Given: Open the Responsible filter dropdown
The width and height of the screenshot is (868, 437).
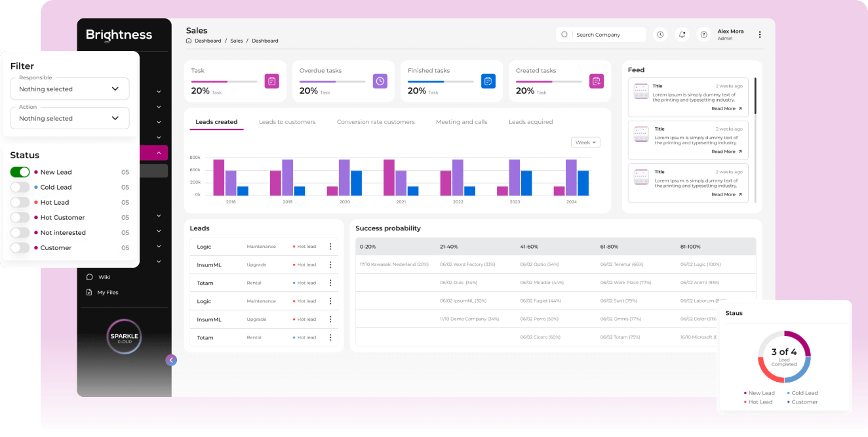Looking at the screenshot, I should [x=69, y=89].
